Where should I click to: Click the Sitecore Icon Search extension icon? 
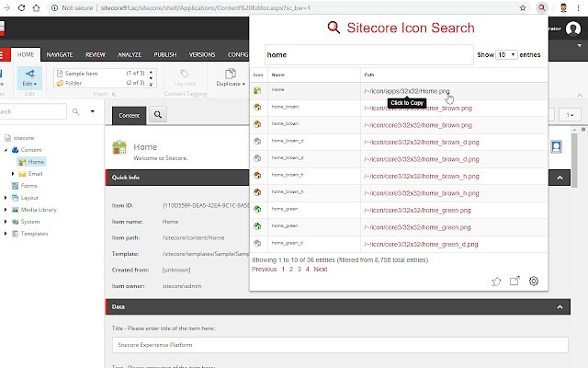pos(541,7)
